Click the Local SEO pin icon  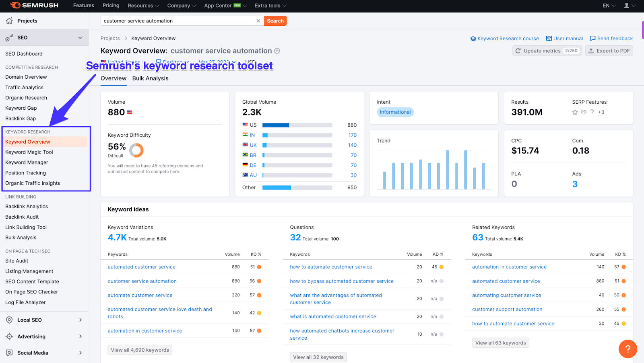[x=9, y=320]
